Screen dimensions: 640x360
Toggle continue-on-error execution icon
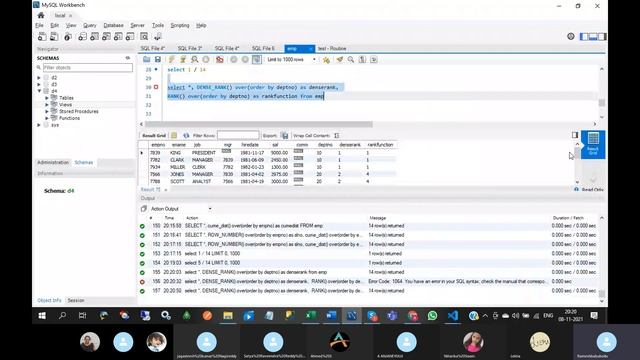(x=220, y=60)
